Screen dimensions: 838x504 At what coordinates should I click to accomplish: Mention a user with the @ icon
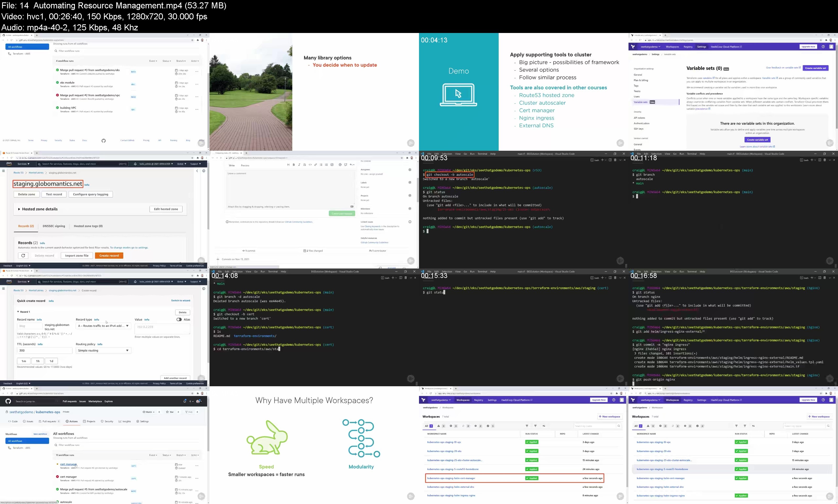point(340,165)
